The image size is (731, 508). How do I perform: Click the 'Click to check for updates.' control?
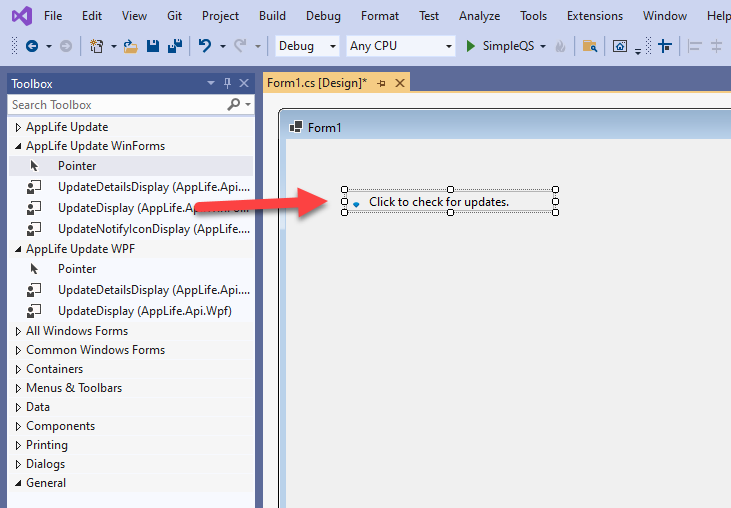pos(450,201)
